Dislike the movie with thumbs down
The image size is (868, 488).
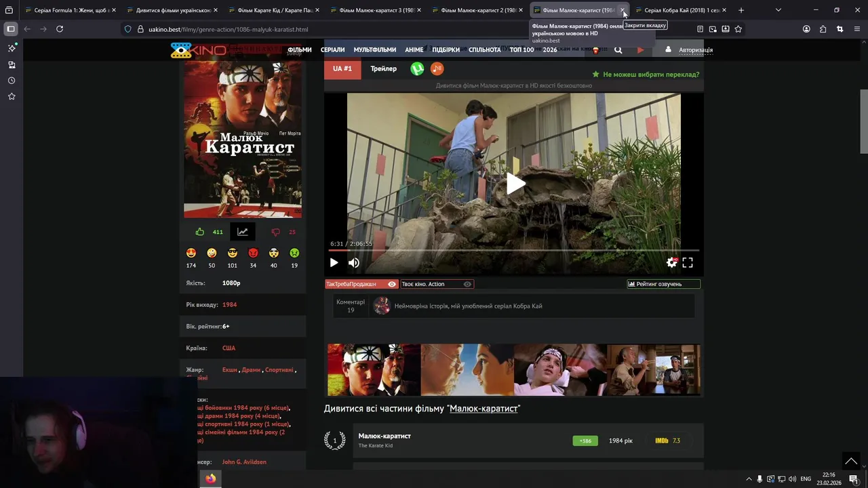point(275,232)
